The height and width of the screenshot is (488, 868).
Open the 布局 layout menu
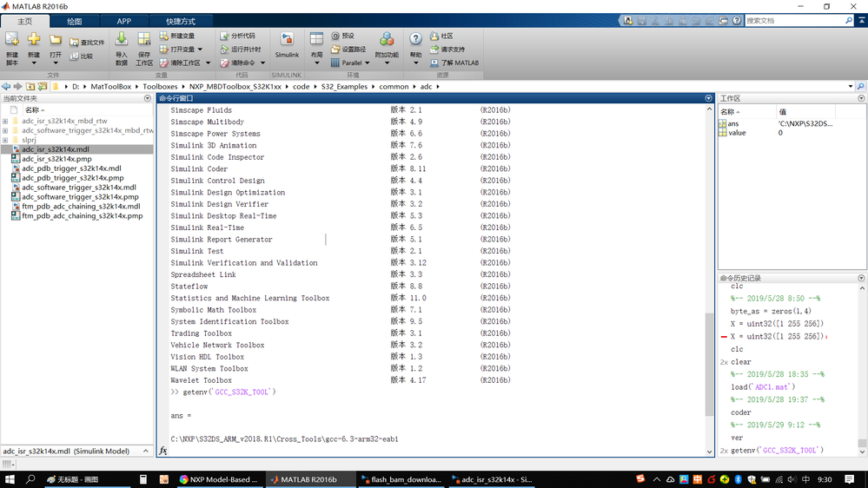tap(316, 49)
